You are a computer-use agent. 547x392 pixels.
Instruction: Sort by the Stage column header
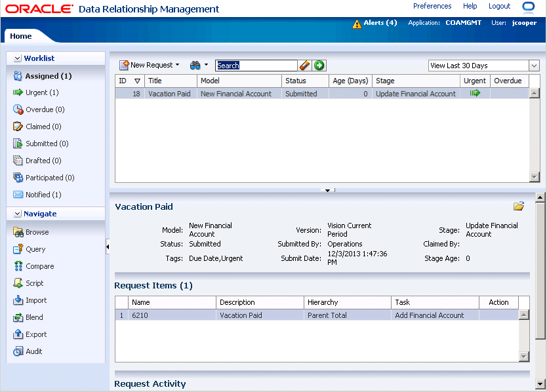416,81
